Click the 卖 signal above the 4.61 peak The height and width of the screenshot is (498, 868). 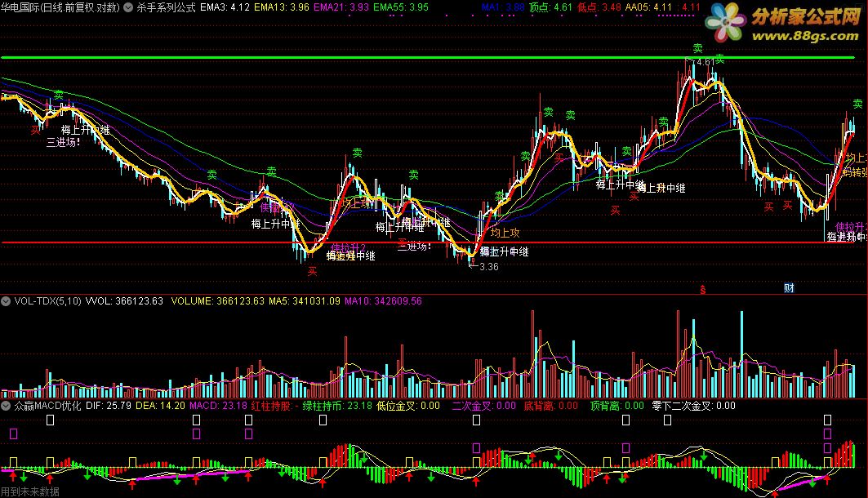[x=698, y=49]
